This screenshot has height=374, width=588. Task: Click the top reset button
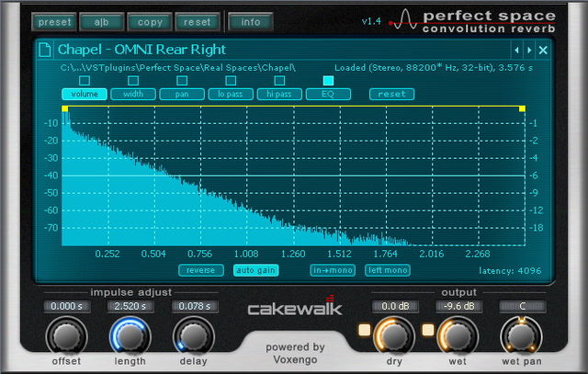[x=198, y=22]
